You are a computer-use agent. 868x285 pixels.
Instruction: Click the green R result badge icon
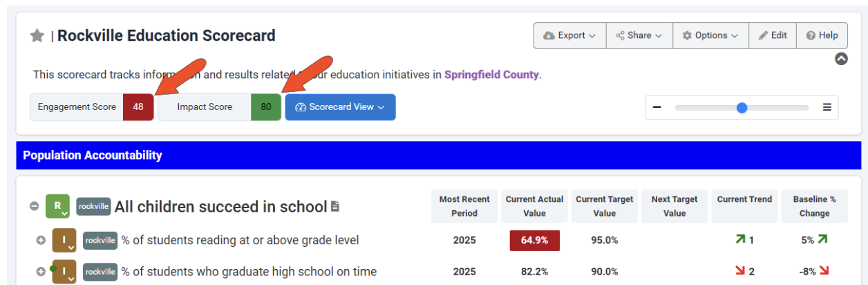coord(57,206)
